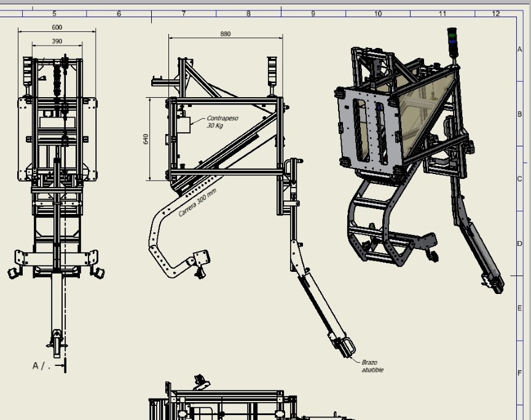531x420 pixels.
Task: Select the 600 width dimension text
Action: [57, 27]
